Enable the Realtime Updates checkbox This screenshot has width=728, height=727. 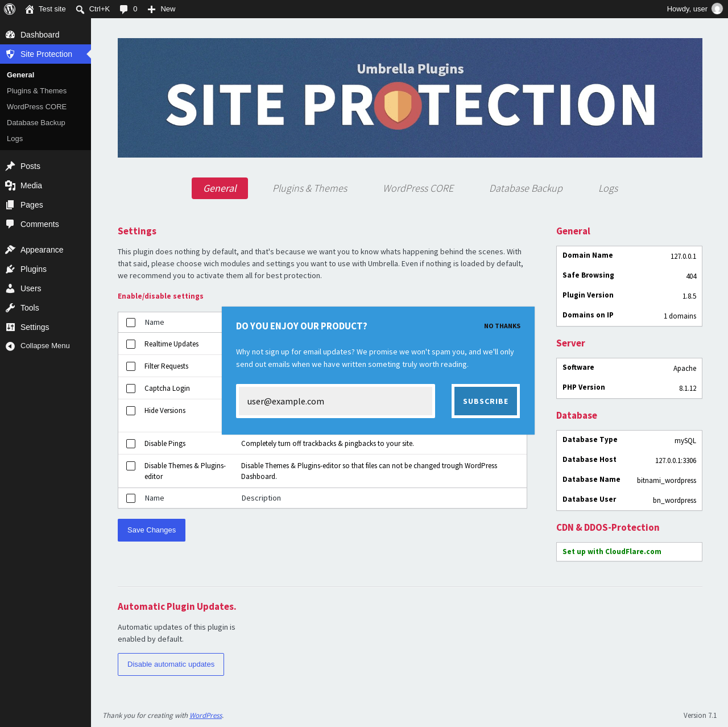tap(131, 344)
